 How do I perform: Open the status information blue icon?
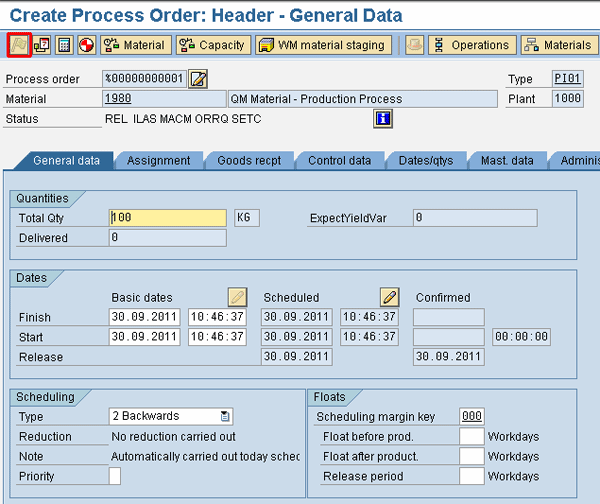click(383, 119)
